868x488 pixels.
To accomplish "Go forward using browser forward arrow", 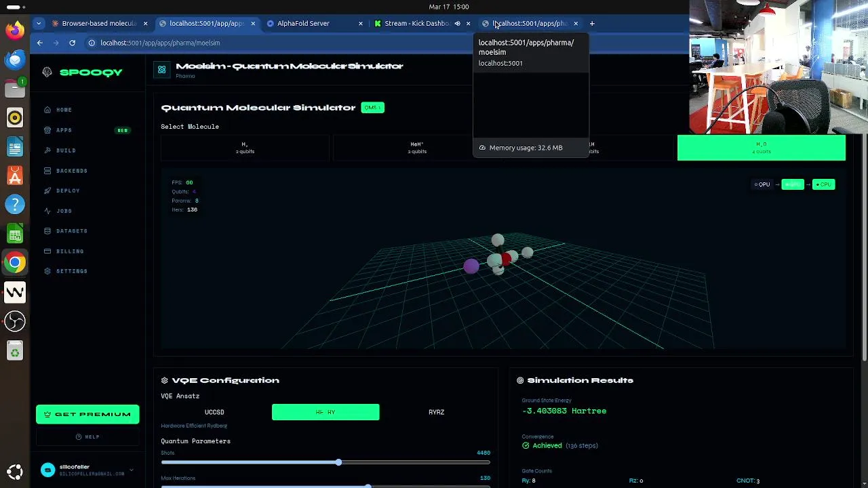I will point(56,43).
